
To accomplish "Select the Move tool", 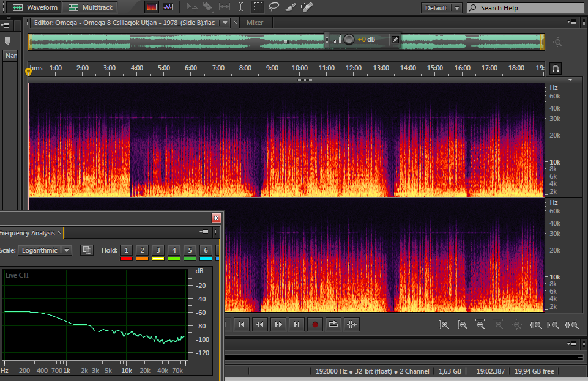I will click(192, 7).
